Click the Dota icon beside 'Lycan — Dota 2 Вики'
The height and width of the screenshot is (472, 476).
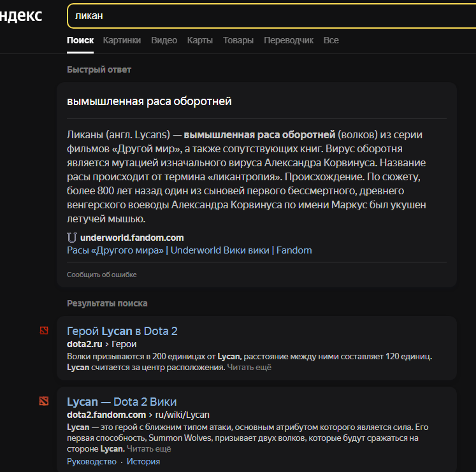click(44, 401)
